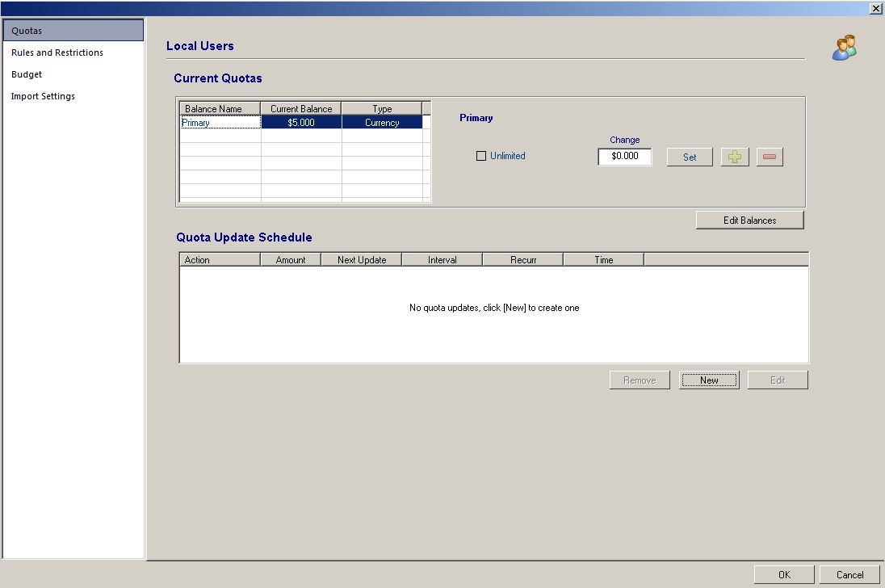
Task: Confirm with the OK button
Action: point(784,574)
